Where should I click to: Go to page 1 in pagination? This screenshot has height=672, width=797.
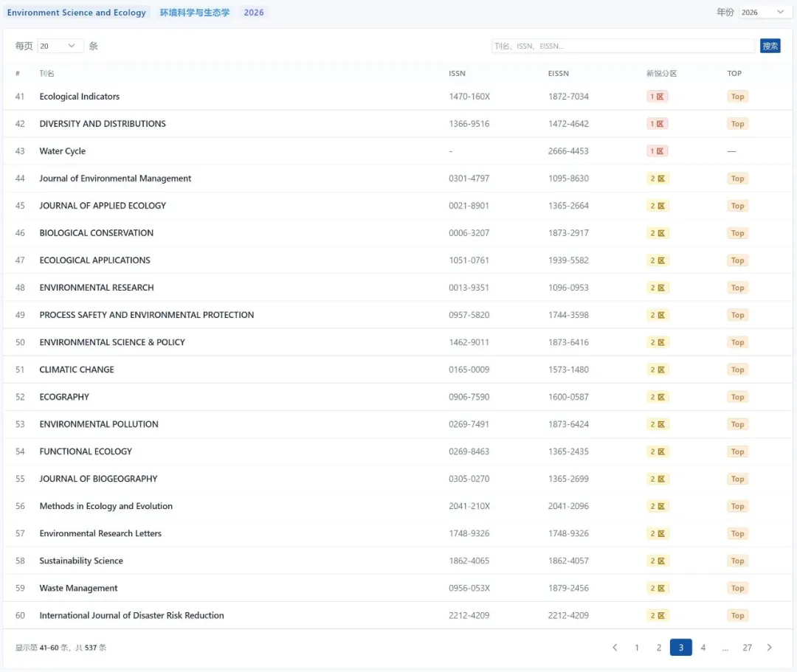point(637,648)
